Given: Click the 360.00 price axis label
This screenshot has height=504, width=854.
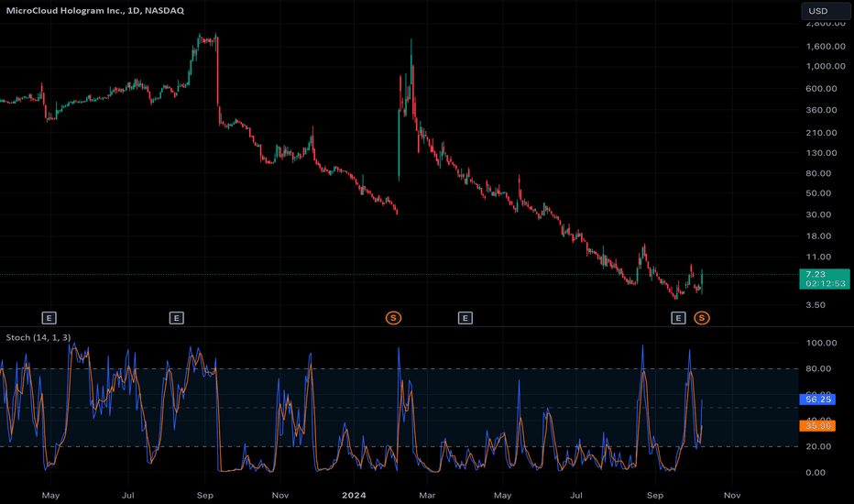Looking at the screenshot, I should click(x=821, y=110).
